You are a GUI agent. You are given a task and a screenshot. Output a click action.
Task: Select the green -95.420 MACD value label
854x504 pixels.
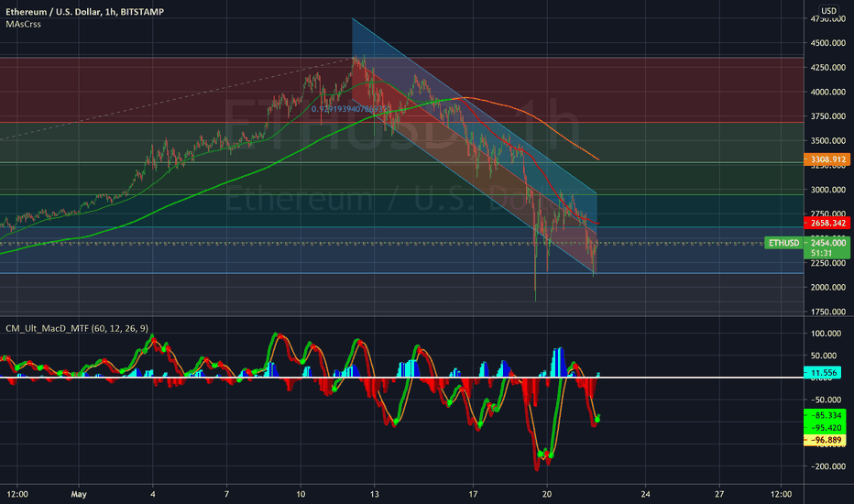click(x=825, y=428)
